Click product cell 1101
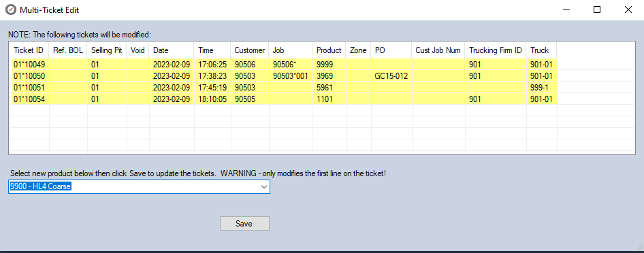644x253 pixels. coord(329,99)
